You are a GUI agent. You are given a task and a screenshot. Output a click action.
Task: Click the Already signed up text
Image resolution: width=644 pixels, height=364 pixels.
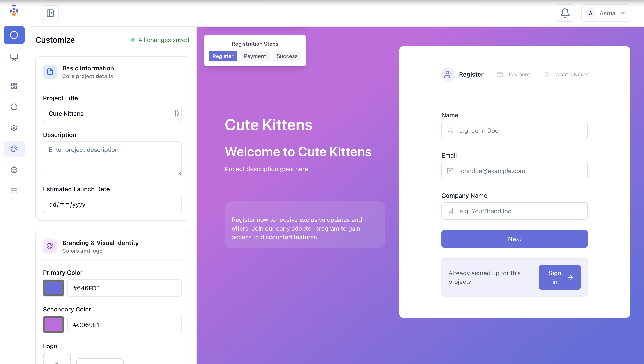coord(484,278)
